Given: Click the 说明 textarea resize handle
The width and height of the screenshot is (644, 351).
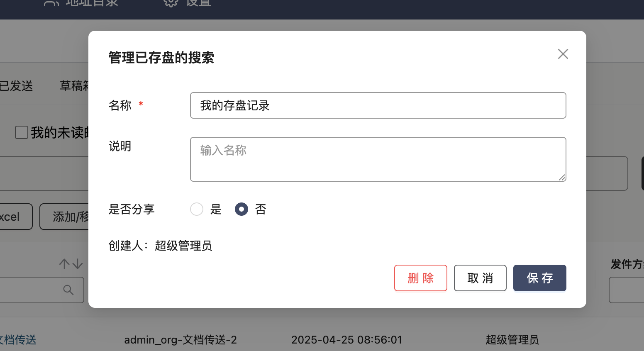Looking at the screenshot, I should [562, 177].
